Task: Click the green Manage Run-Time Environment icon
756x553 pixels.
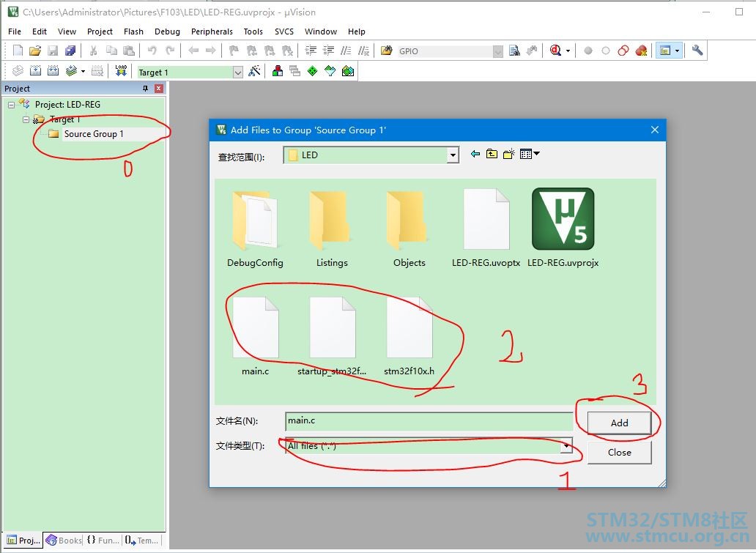Action: [x=312, y=71]
